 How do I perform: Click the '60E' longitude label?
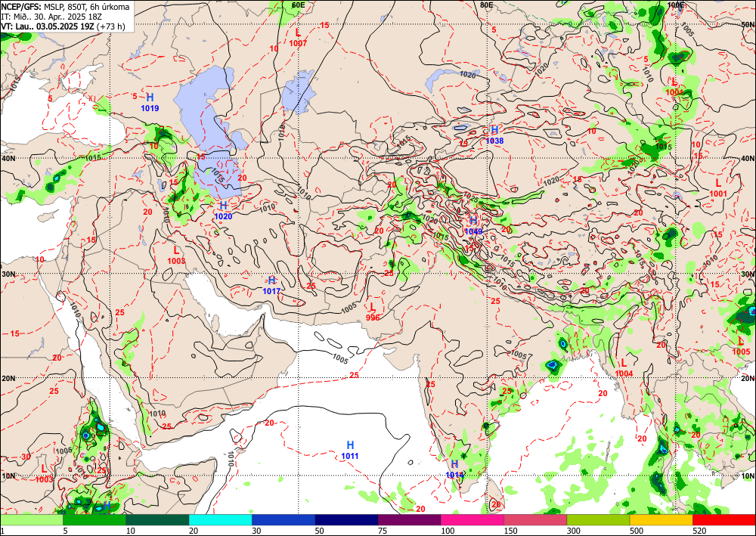click(299, 5)
